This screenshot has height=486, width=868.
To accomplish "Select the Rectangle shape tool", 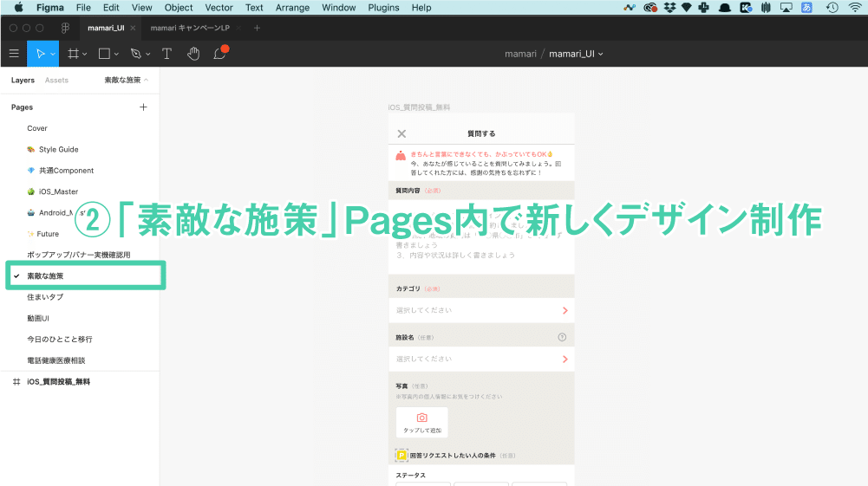I will 104,54.
